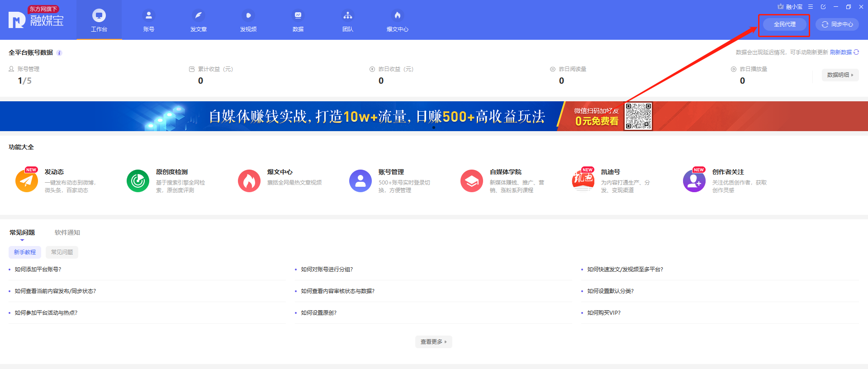Click the 累计收益 (元) stat label
Viewport: 868px width, 369px height.
[215, 69]
